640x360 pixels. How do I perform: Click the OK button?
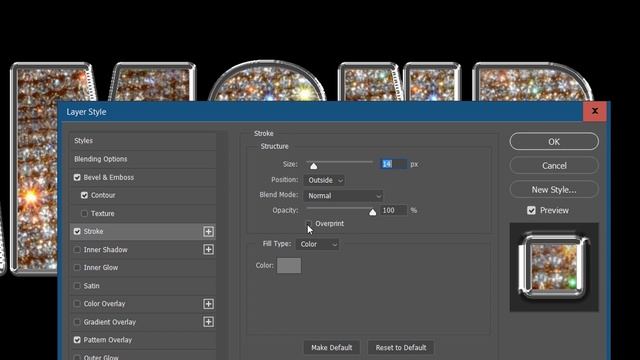[x=554, y=142]
